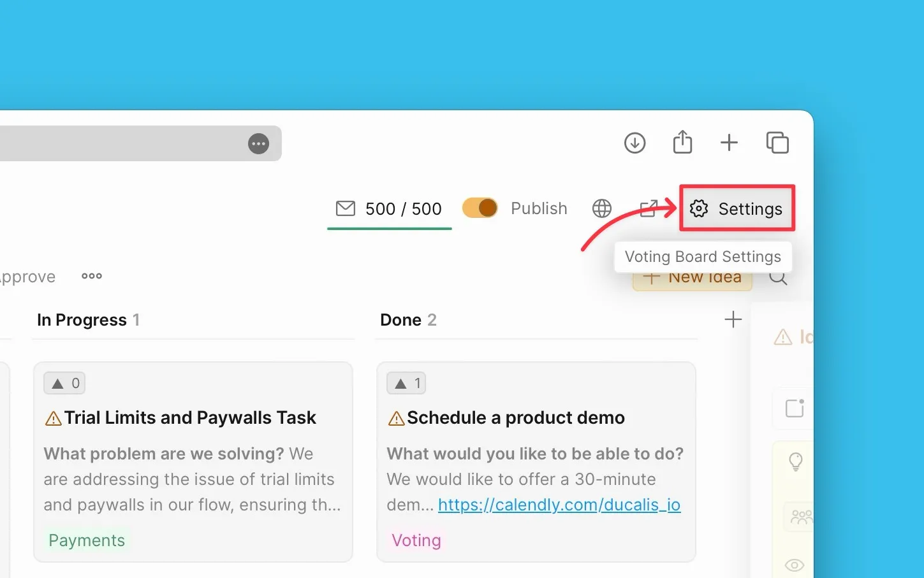
Task: Add a new column after Done
Action: coord(733,319)
